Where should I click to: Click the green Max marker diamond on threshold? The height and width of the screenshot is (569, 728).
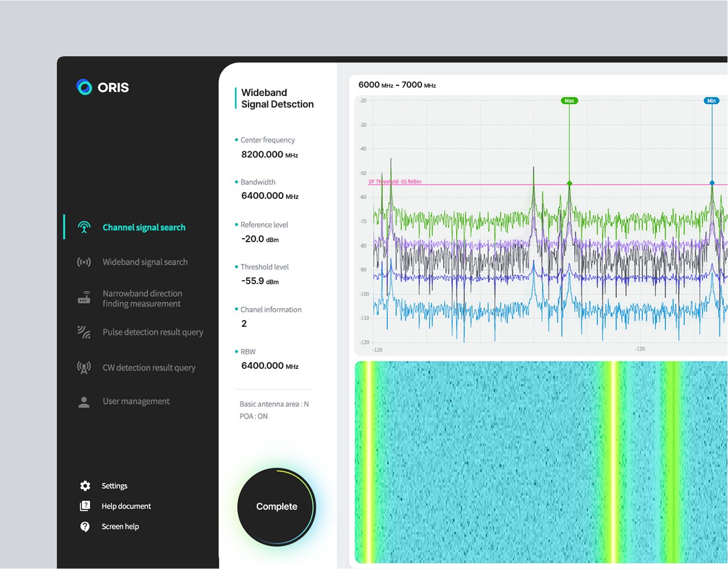[x=569, y=183]
